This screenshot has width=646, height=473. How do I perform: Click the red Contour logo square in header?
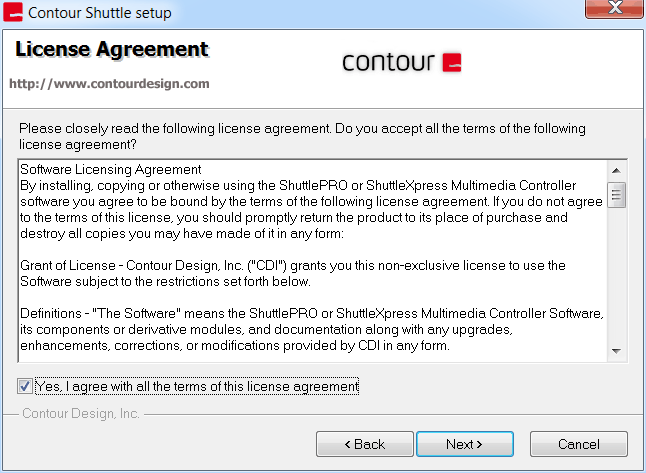click(x=452, y=62)
